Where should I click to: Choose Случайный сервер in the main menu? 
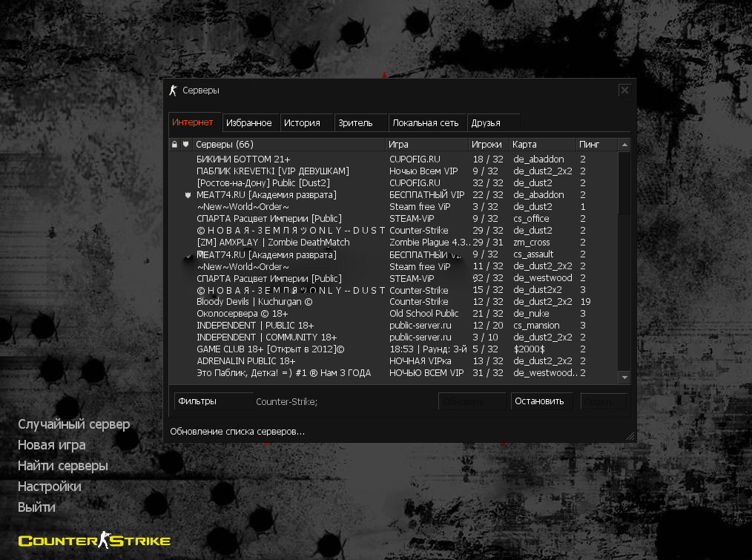click(x=74, y=424)
